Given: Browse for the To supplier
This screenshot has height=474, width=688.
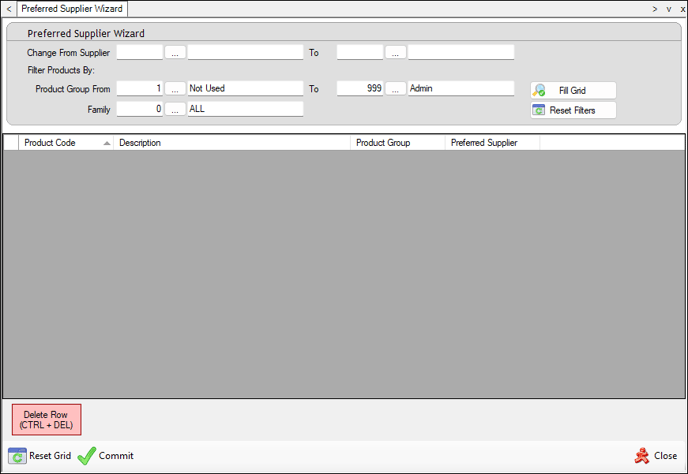Looking at the screenshot, I should (x=395, y=52).
